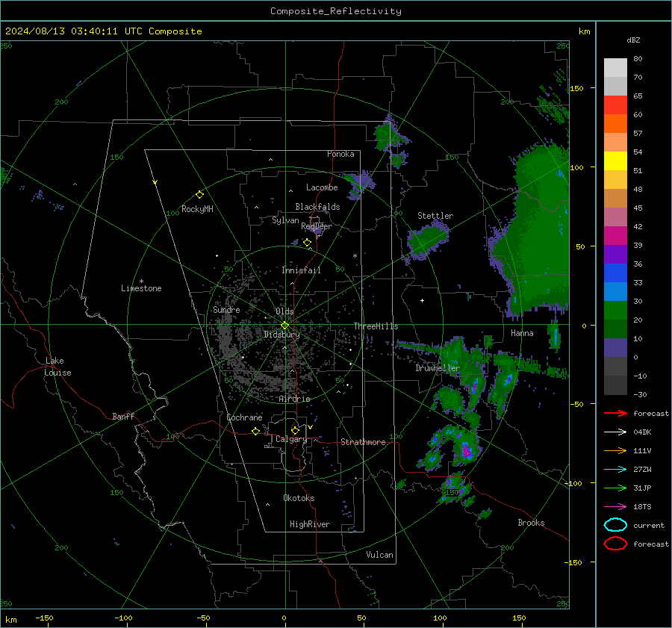Click the Hanna label
The height and width of the screenshot is (628, 672).
[522, 333]
